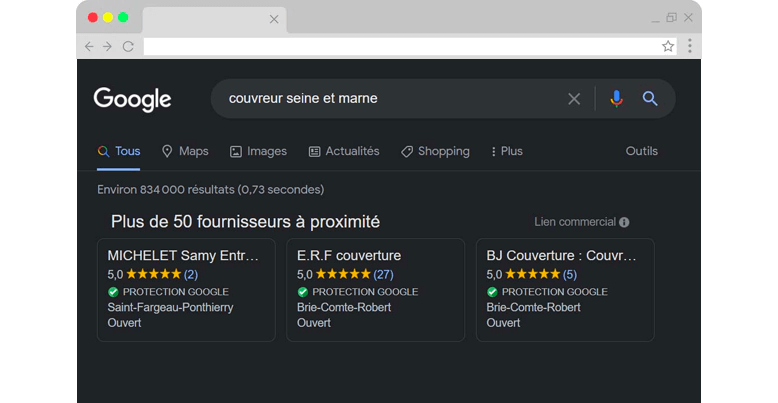778x403 pixels.
Task: Click the Protection Google checkmark on E.R.F card
Action: pyautogui.click(x=303, y=292)
